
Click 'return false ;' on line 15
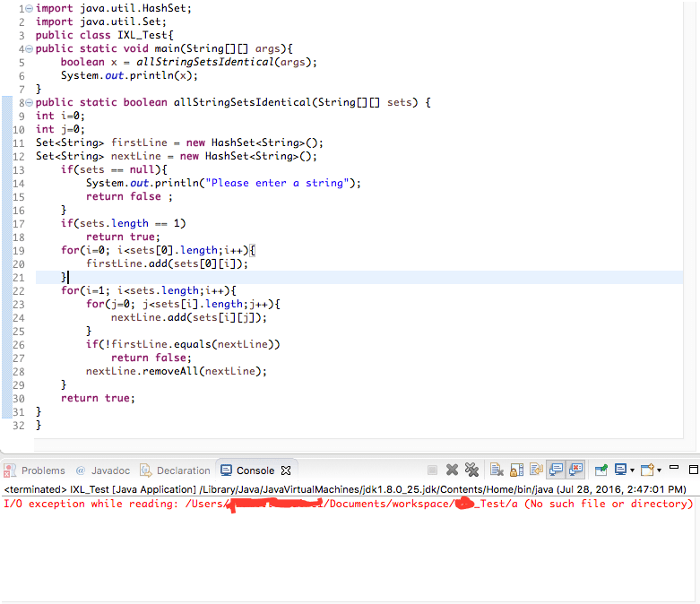(x=129, y=196)
